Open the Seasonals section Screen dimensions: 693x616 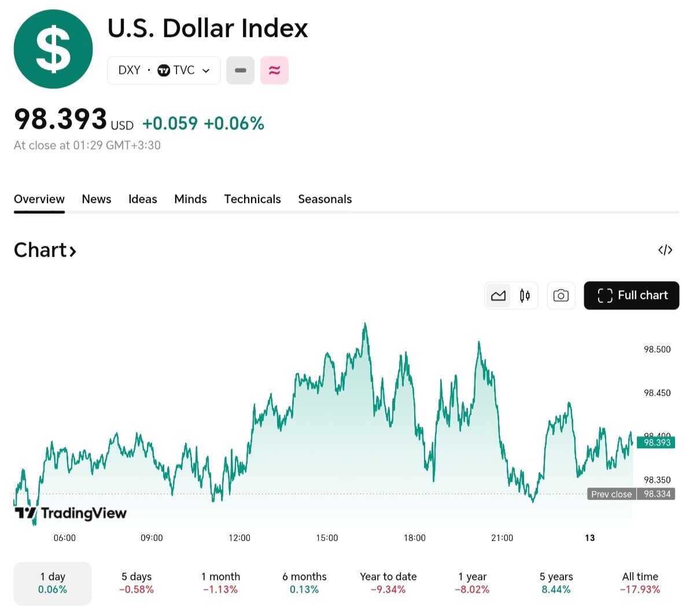325,199
